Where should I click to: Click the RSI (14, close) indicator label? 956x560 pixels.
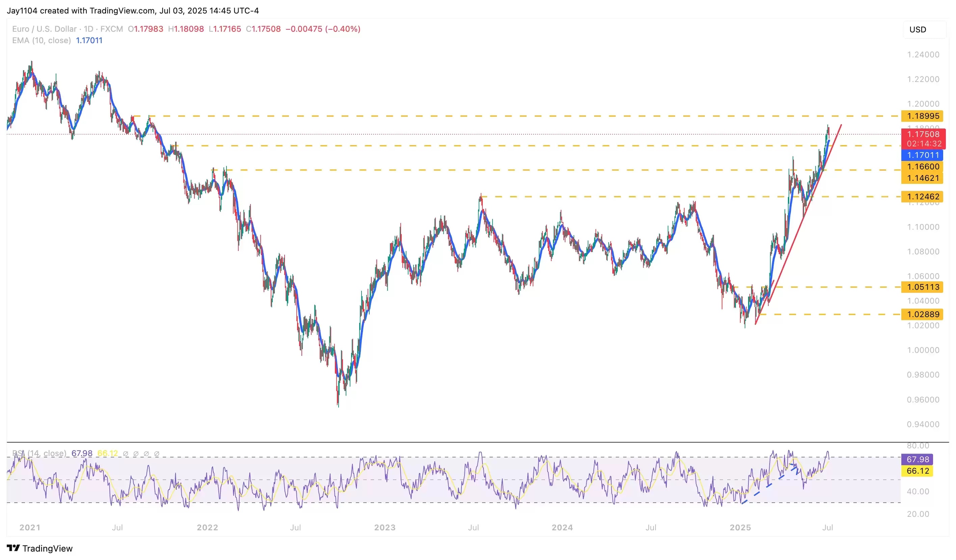39,453
